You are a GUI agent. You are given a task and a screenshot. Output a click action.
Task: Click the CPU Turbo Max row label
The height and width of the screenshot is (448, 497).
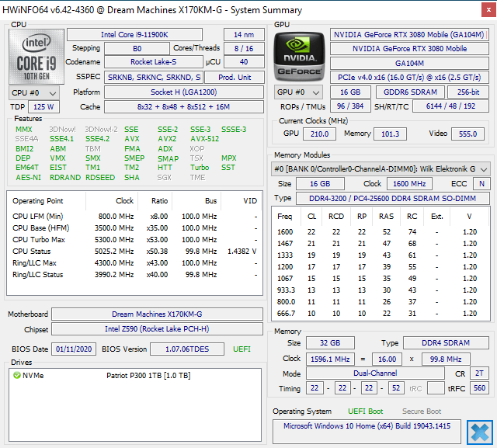point(39,239)
